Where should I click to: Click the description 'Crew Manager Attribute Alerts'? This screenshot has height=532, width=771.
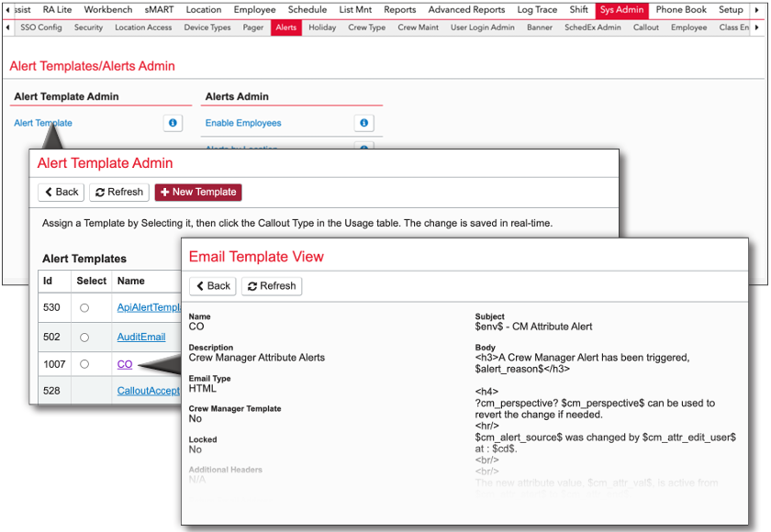click(x=257, y=358)
